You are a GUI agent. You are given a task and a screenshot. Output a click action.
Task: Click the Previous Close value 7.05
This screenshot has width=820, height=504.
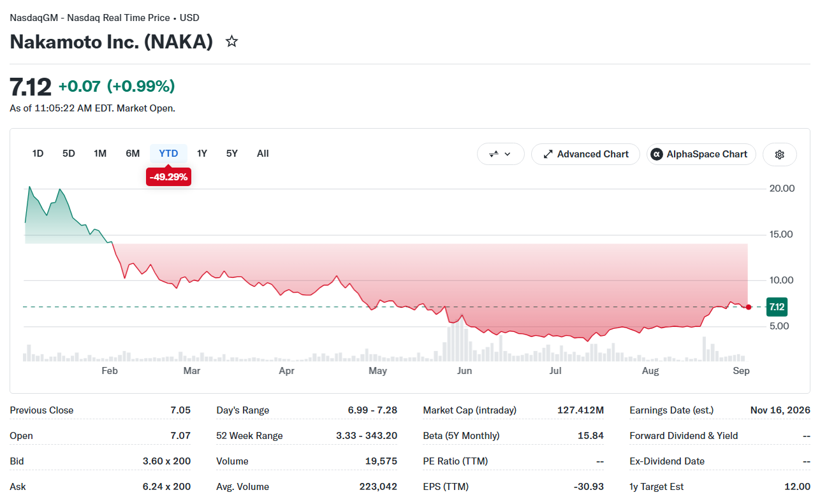(180, 410)
